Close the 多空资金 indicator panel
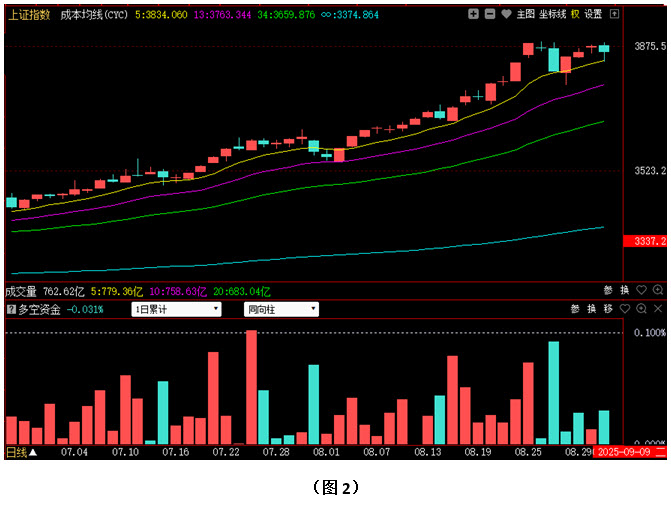The width and height of the screenshot is (671, 506). pyautogui.click(x=658, y=309)
